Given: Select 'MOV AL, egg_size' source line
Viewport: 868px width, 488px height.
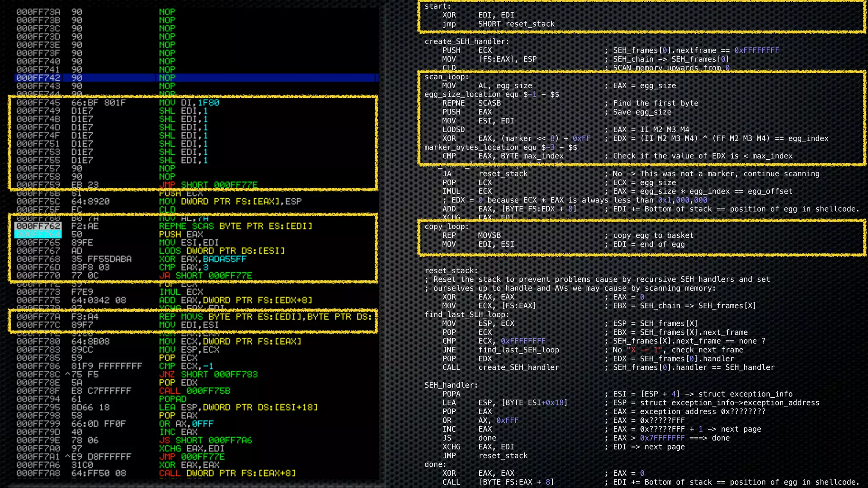Looking at the screenshot, I should tap(487, 86).
